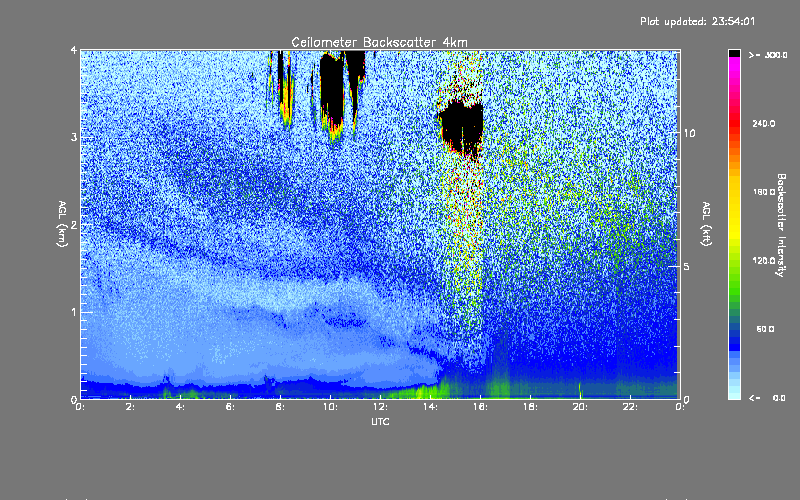Image resolution: width=800 pixels, height=500 pixels.
Task: Click the "AGL (km)" left axis label
Action: coord(62,224)
